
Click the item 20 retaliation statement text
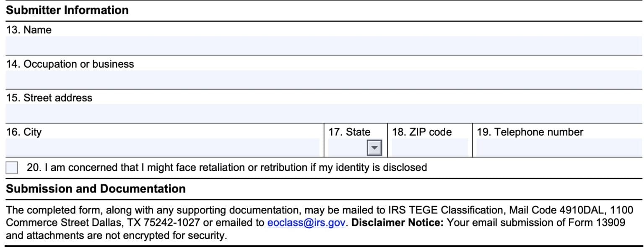point(226,168)
